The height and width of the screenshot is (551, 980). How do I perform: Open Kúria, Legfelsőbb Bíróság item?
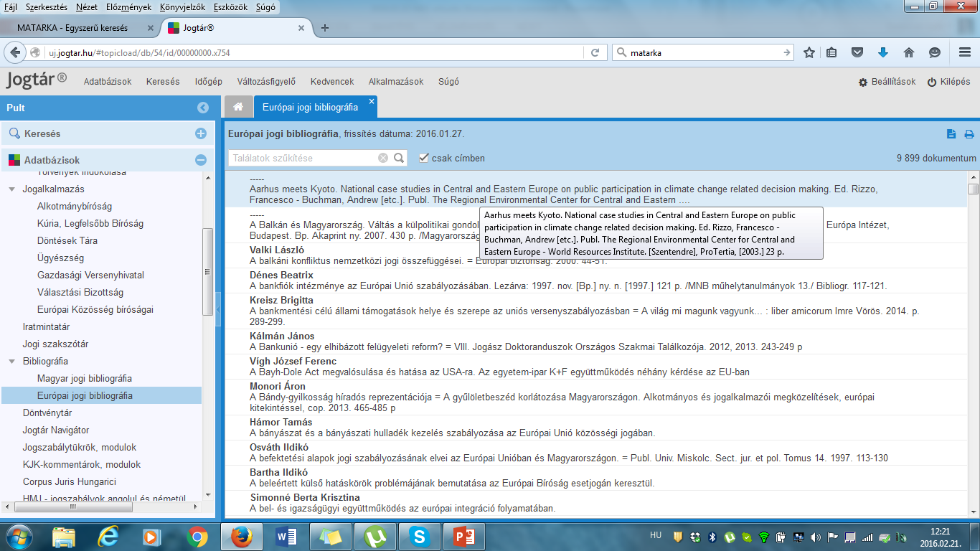pos(90,224)
